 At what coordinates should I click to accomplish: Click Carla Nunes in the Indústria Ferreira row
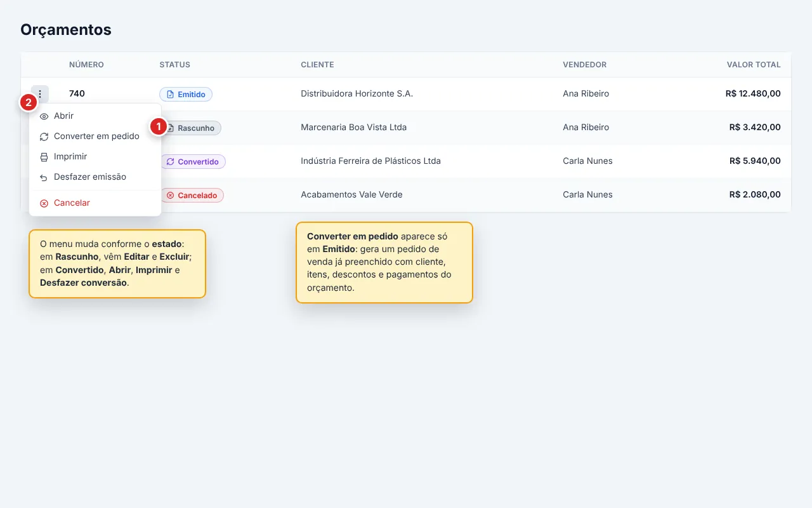(x=587, y=161)
